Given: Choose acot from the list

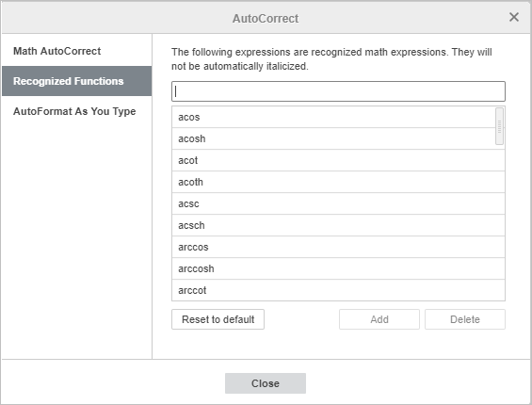Looking at the screenshot, I should (x=338, y=160).
